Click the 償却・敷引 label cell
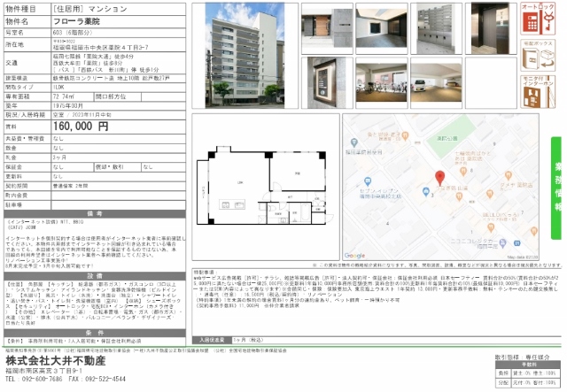 118,167
